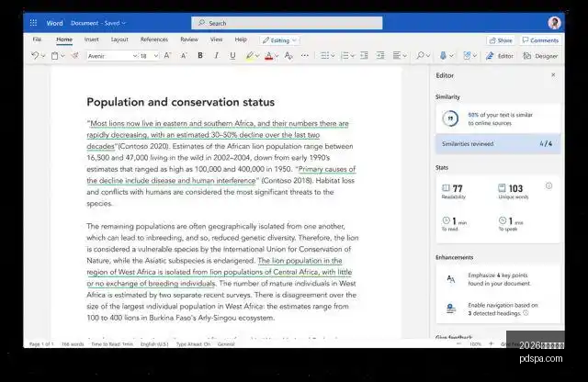The image size is (588, 382).
Task: Toggle the Editor pane button
Action: (x=500, y=56)
